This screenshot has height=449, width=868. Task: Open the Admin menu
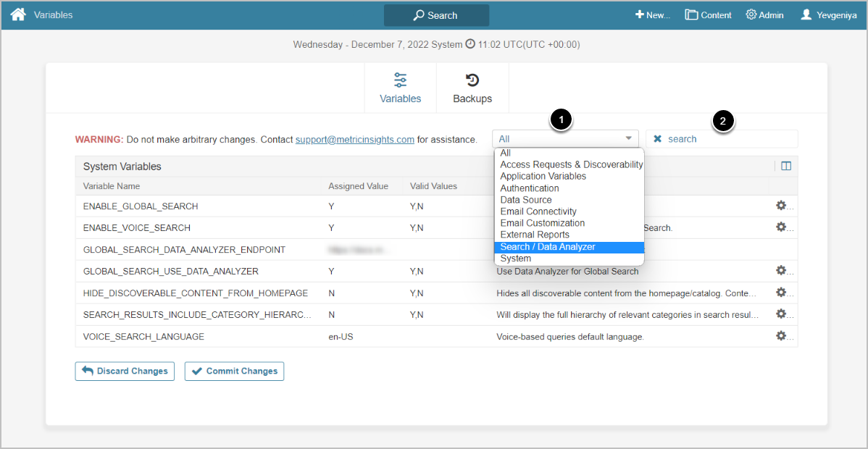(x=764, y=15)
